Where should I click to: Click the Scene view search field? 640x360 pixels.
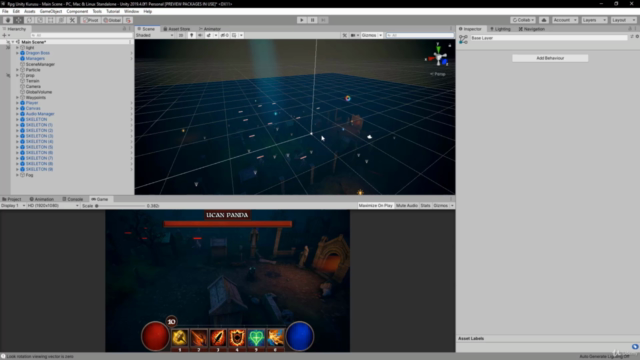420,36
